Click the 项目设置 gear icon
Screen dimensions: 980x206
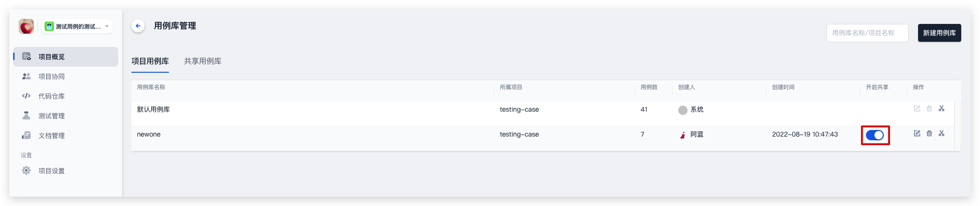pyautogui.click(x=26, y=170)
